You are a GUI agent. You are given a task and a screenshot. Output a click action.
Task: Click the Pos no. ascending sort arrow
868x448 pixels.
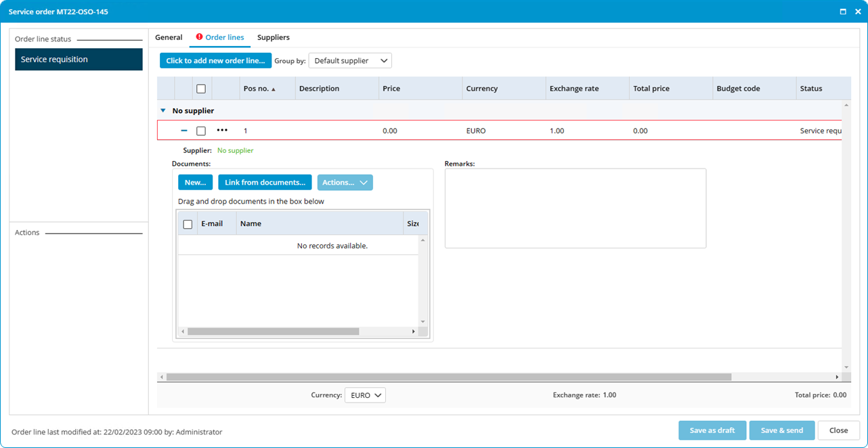coord(274,89)
